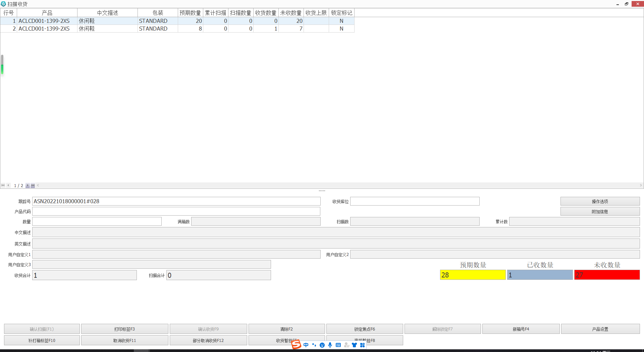The image size is (644, 352).
Task: Restore down the scan receiving window
Action: tap(626, 4)
